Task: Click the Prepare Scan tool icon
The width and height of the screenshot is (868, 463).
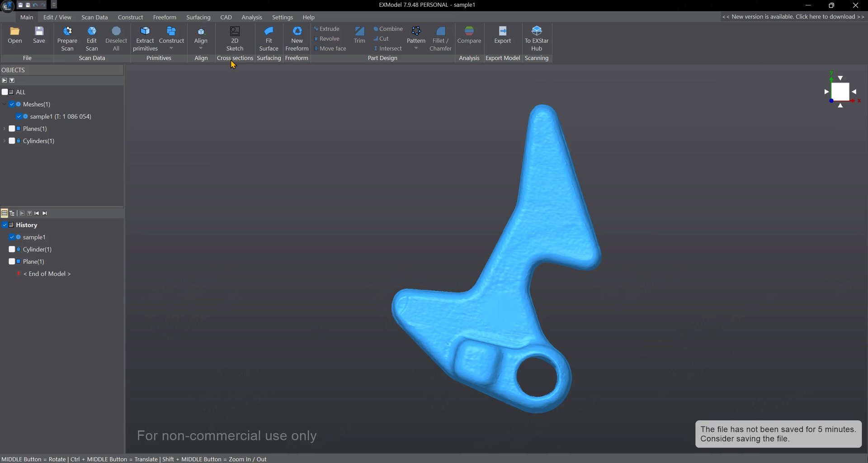Action: (x=67, y=32)
